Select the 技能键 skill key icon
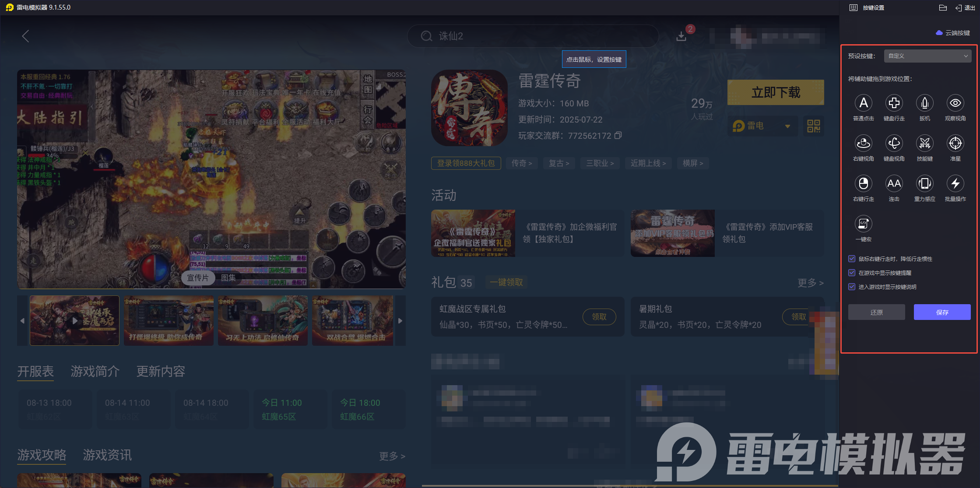980x488 pixels. 924,144
